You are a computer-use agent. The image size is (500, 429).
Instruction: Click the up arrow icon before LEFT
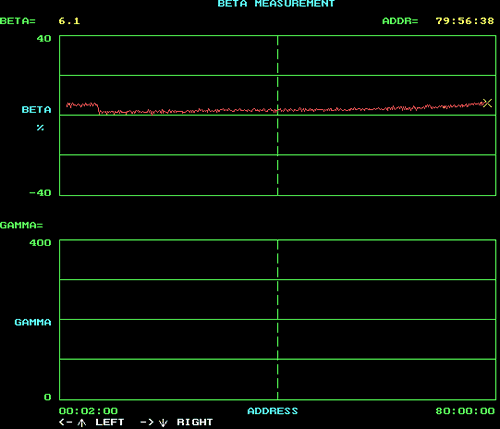(x=82, y=423)
